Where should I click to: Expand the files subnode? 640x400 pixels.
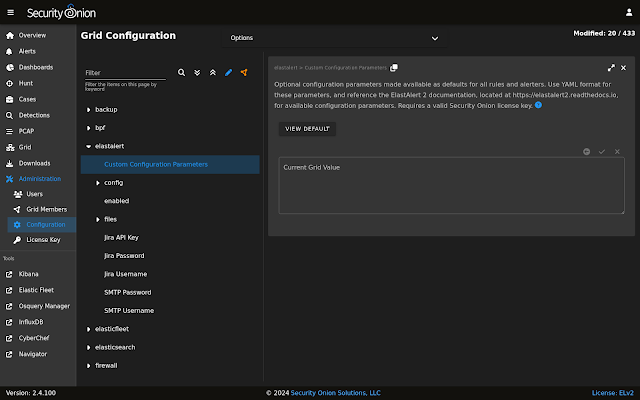98,220
